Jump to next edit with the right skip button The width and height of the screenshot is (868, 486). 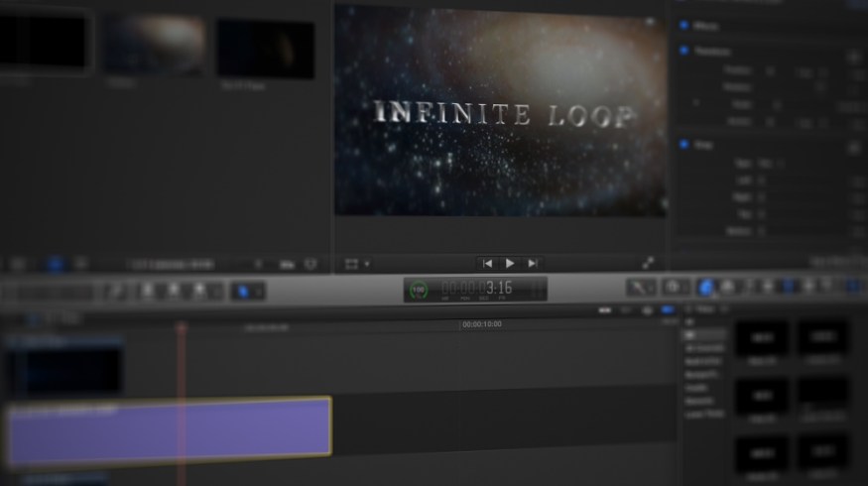coord(533,264)
